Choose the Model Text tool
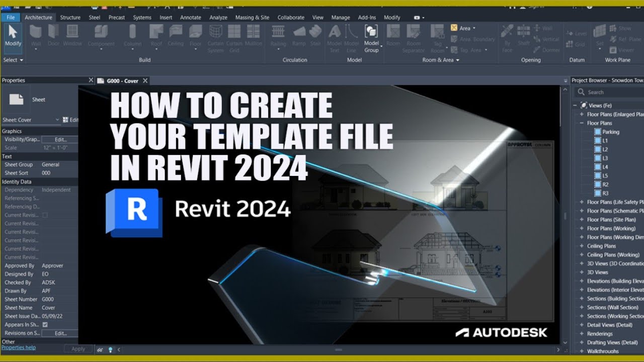 point(335,39)
